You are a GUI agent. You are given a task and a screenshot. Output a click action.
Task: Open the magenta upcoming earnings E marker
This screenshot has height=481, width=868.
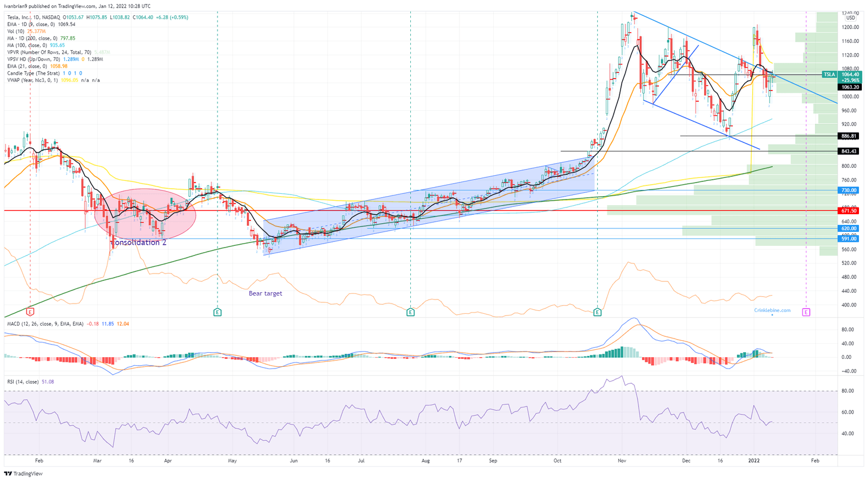point(806,312)
